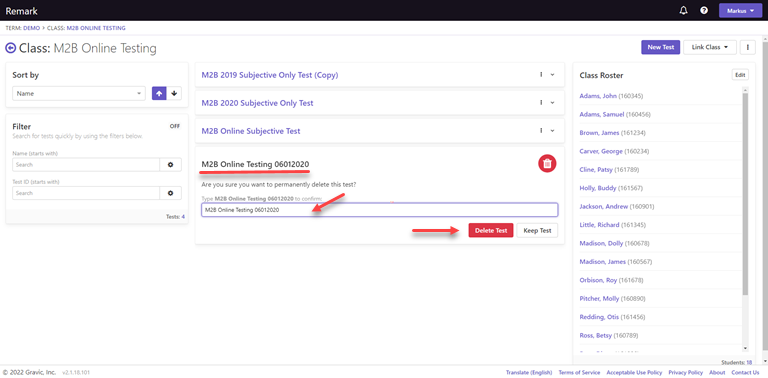
Task: Expand M2B Online Subjective Test chevron
Action: point(552,131)
